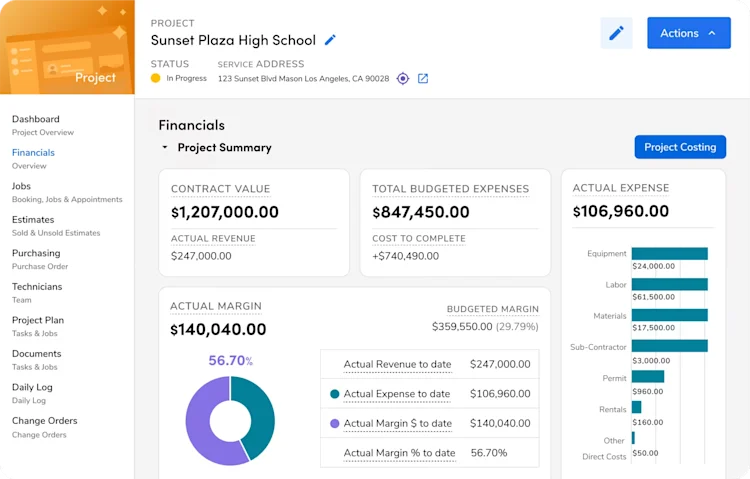
Task: Click the locate target icon after address
Action: point(403,78)
